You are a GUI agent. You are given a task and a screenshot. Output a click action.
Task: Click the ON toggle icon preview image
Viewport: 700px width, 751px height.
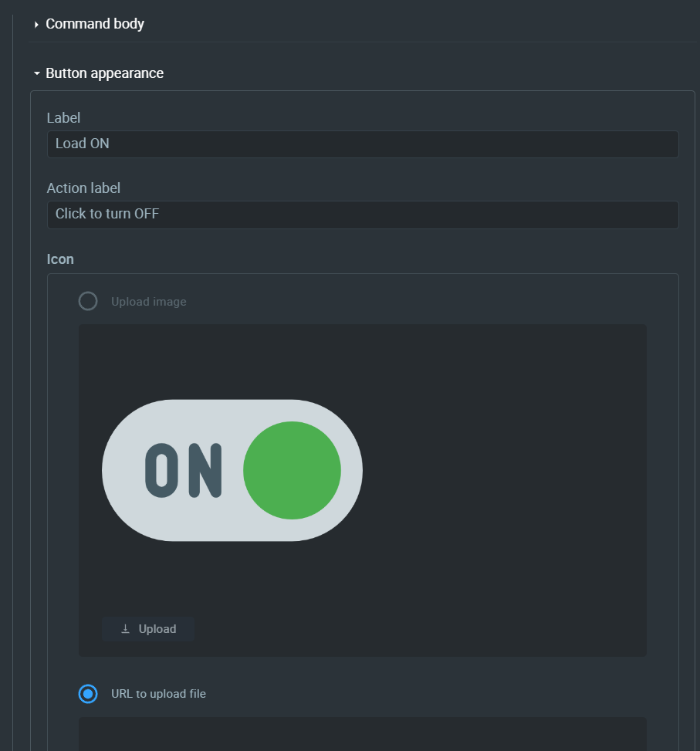pyautogui.click(x=232, y=470)
